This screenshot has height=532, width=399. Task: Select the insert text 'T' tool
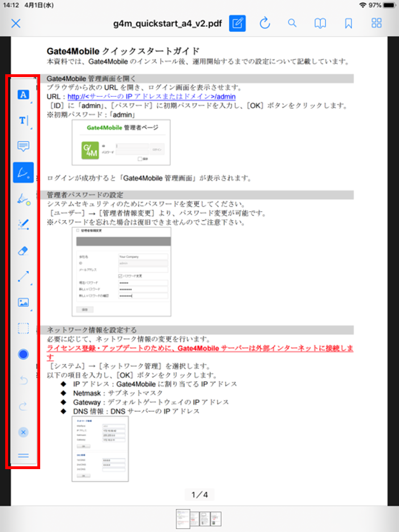24,121
